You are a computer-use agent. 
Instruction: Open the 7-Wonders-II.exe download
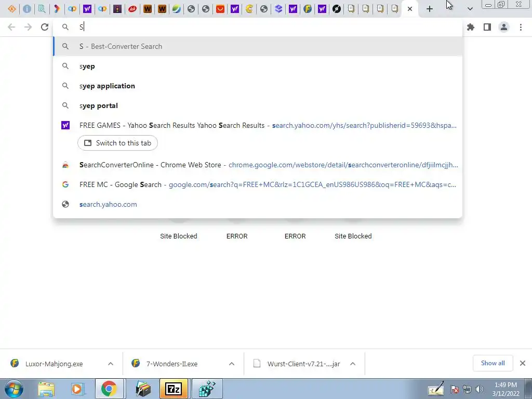(x=172, y=364)
